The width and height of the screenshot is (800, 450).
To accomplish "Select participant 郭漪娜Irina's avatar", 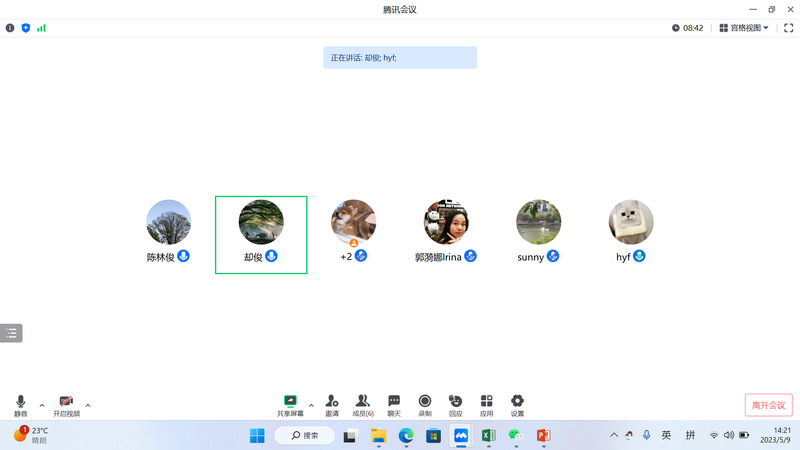I will pyautogui.click(x=446, y=222).
